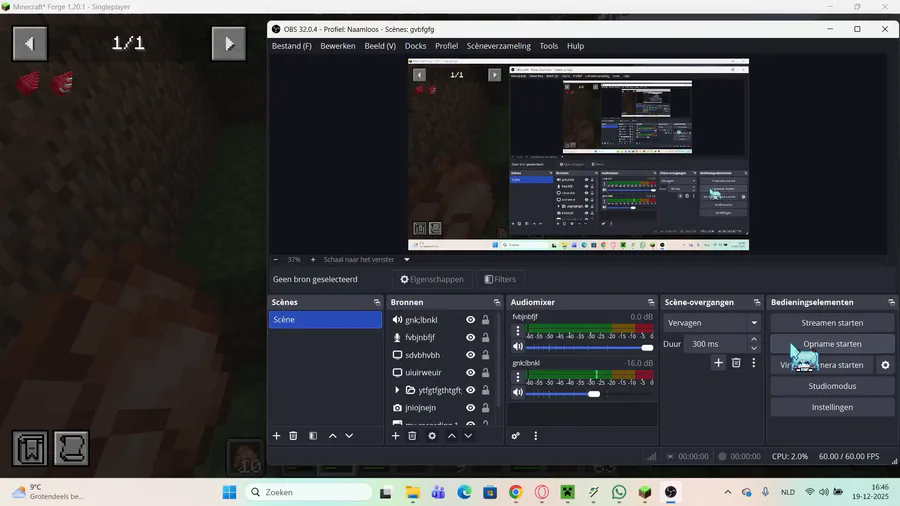Toggle visibility of ytfgtfgthtgft group
The height and width of the screenshot is (506, 900).
471,390
